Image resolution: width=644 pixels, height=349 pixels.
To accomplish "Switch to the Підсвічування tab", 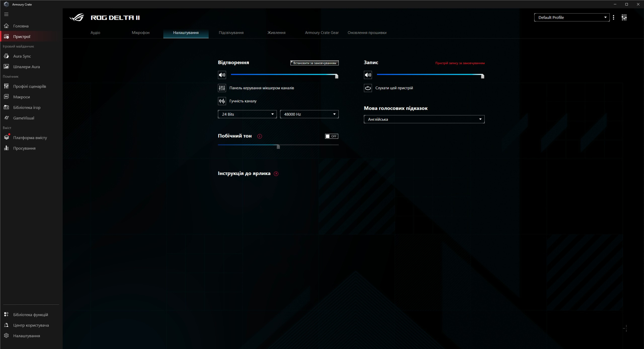I will [x=231, y=33].
